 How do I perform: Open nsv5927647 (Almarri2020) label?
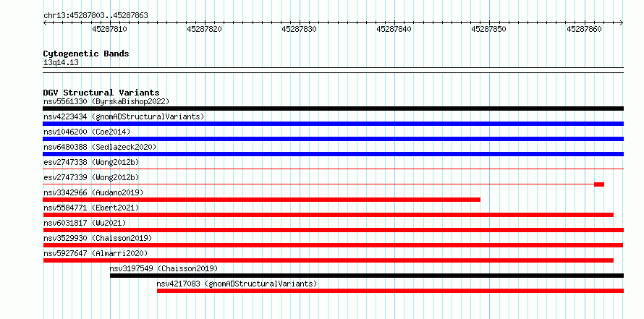click(96, 253)
